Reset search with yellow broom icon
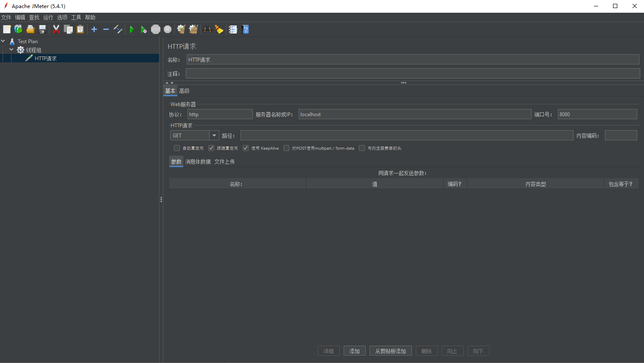 point(219,29)
